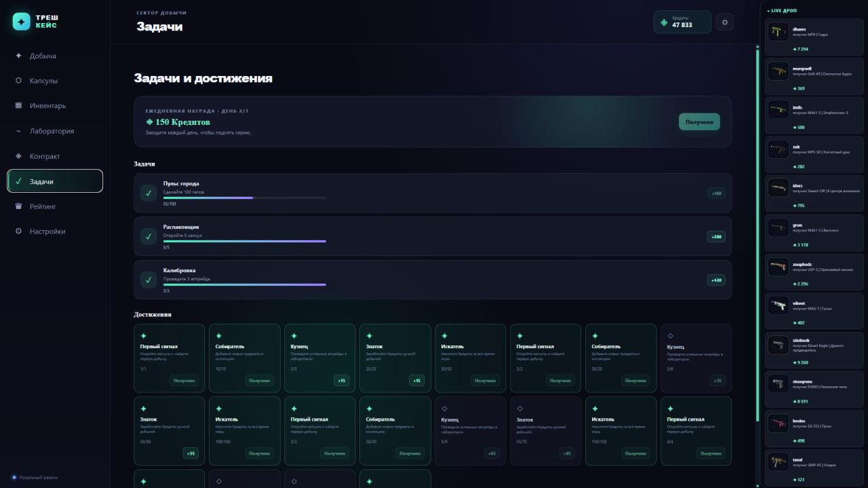Click the star icon on Собиратель 10/10 card

coord(218,336)
